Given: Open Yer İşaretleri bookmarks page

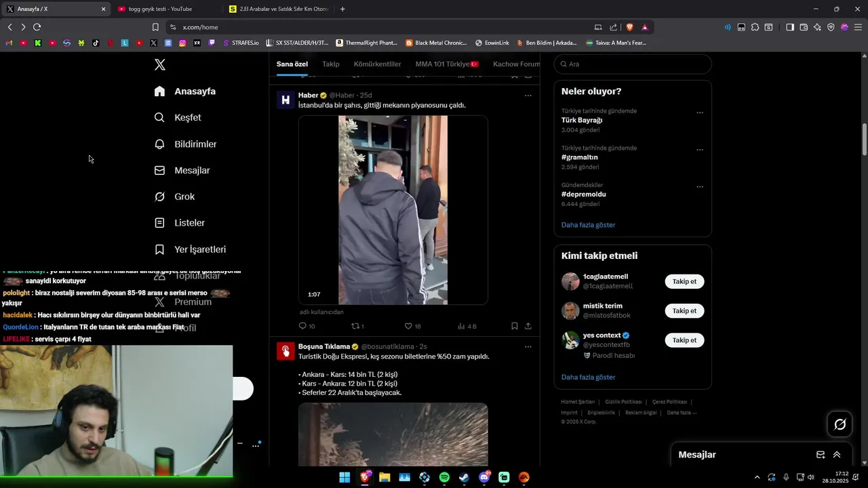Looking at the screenshot, I should click(190, 249).
